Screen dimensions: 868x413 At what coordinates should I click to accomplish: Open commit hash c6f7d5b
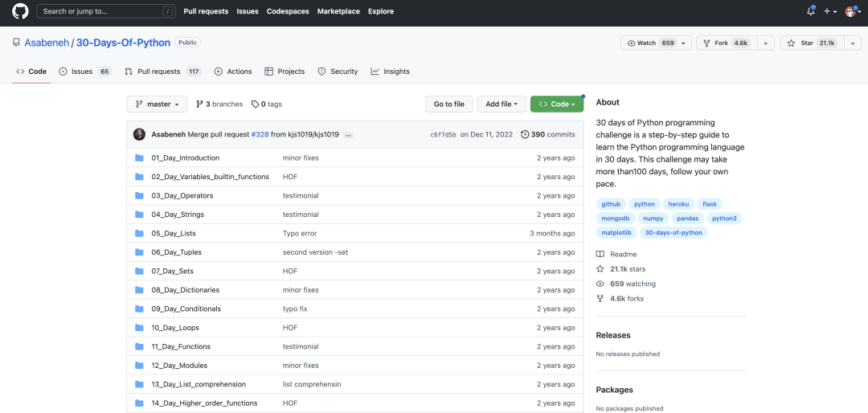click(x=444, y=134)
